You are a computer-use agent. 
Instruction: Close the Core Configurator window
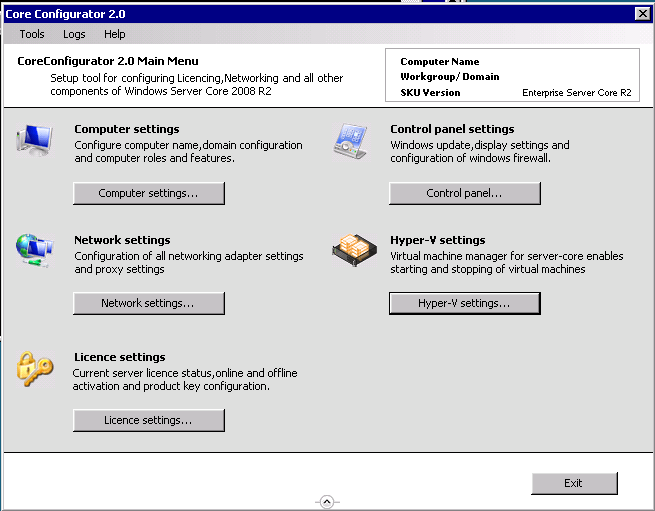click(642, 14)
